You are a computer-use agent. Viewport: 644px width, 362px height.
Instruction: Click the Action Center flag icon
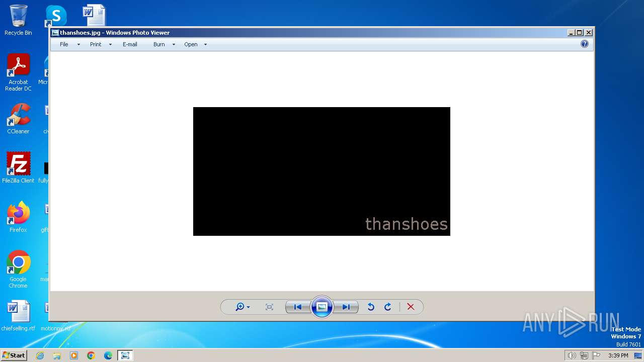click(x=596, y=355)
